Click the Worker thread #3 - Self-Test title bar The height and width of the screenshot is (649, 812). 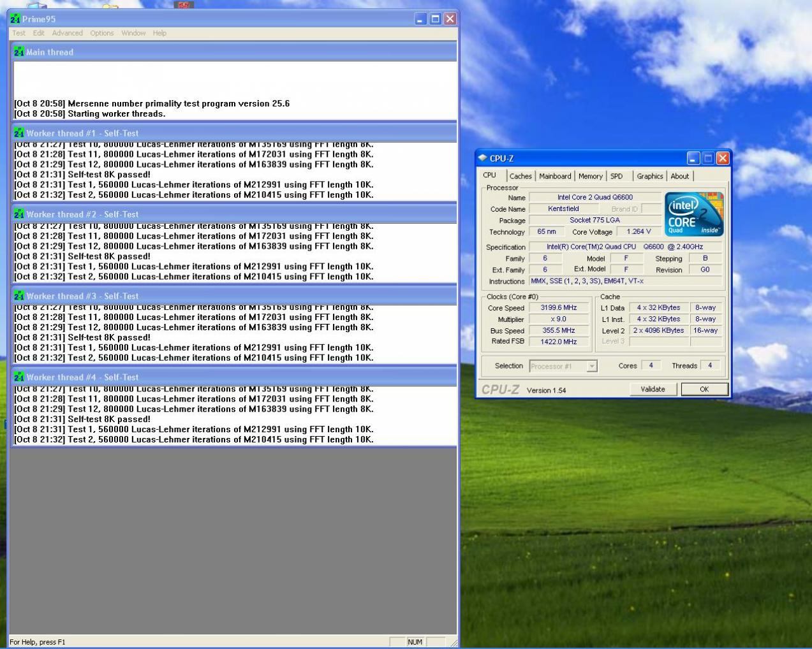pos(234,296)
